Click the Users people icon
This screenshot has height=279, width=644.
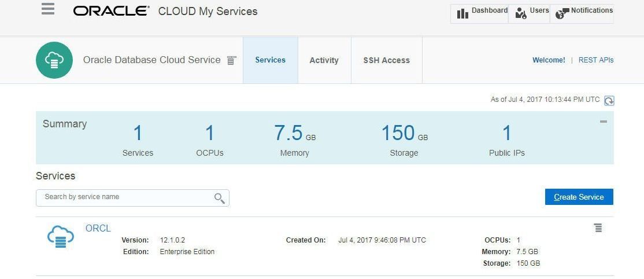click(521, 13)
